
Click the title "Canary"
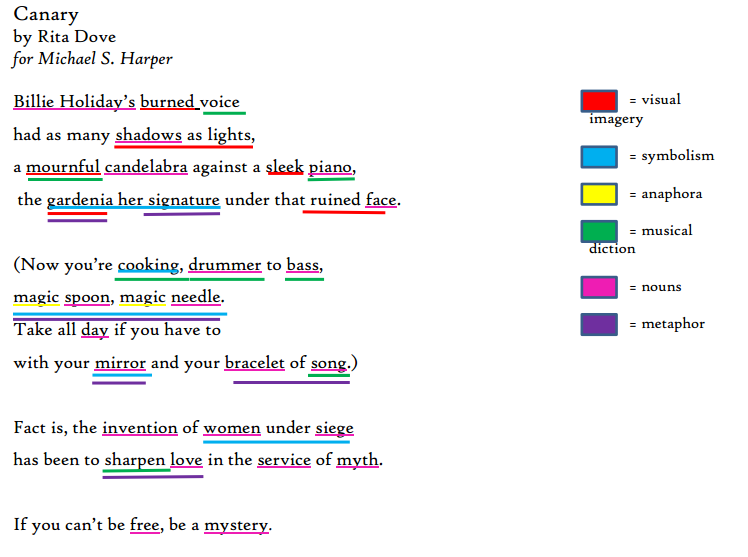point(46,15)
